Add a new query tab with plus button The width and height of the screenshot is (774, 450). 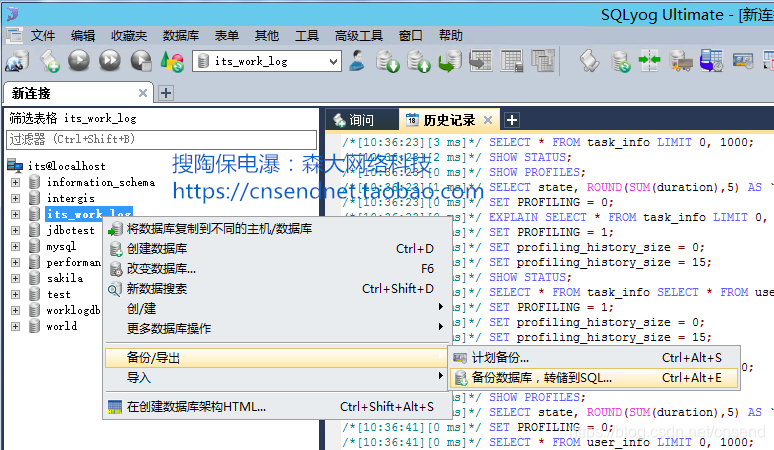click(x=512, y=120)
